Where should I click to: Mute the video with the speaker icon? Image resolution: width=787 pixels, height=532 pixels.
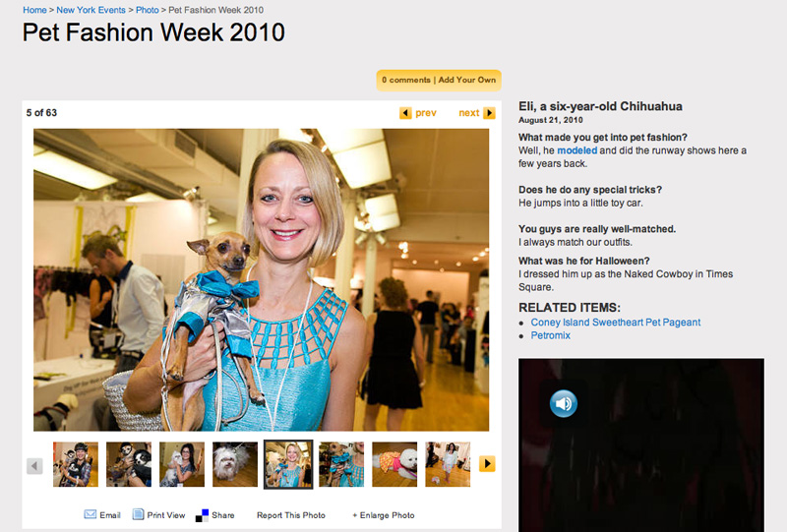tap(563, 403)
